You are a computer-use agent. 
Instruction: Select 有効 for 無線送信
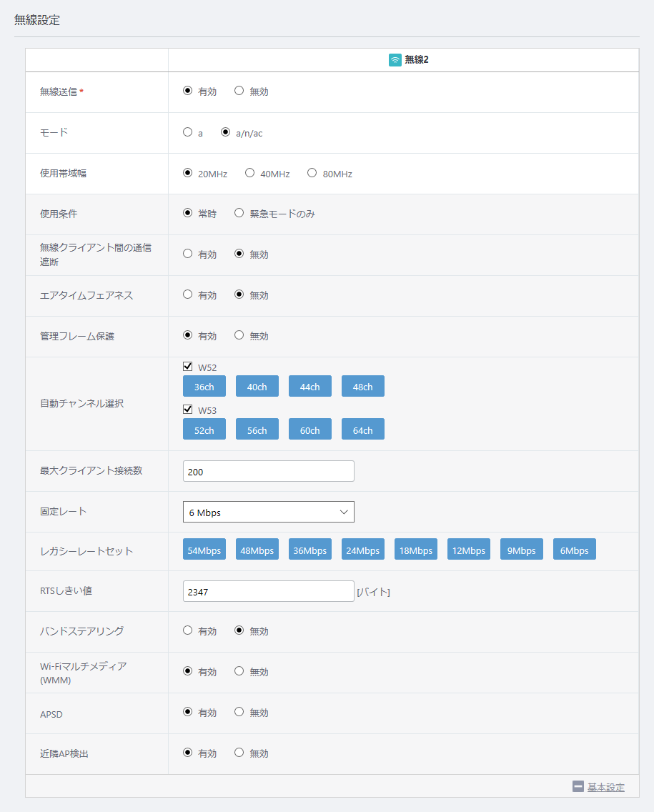(187, 91)
